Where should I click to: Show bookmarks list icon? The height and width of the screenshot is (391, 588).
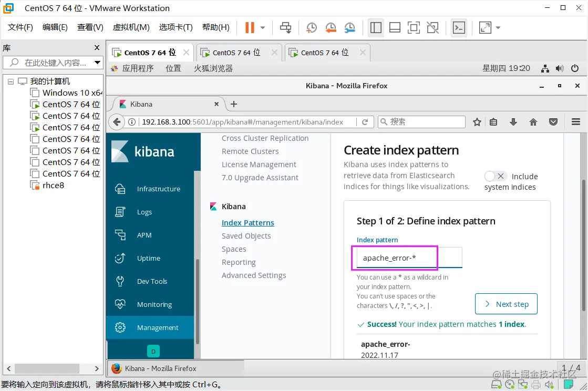coord(493,122)
